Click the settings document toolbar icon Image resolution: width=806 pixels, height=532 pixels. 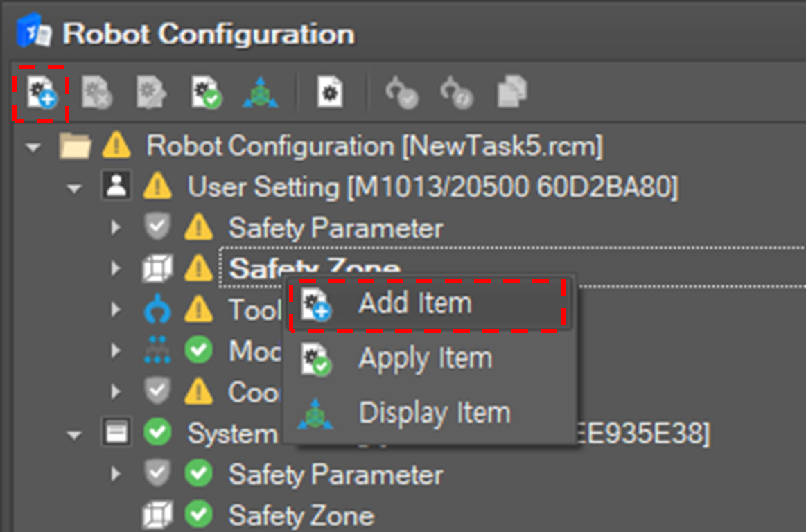tap(330, 93)
